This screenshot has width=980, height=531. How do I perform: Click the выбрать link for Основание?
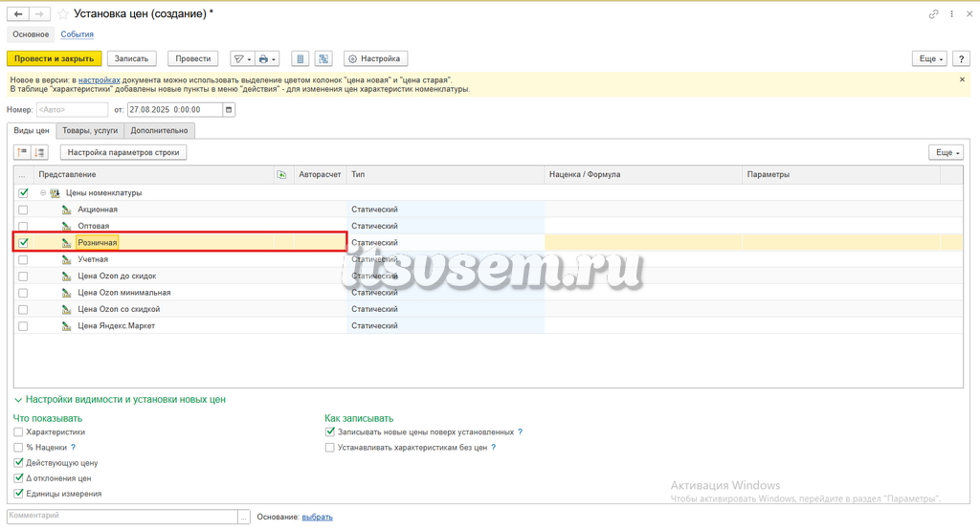click(x=318, y=517)
